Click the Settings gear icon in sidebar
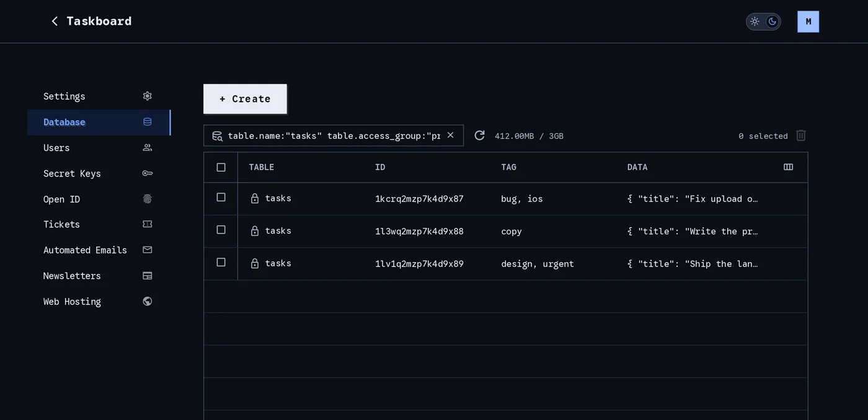Image resolution: width=868 pixels, height=420 pixels. click(x=147, y=96)
